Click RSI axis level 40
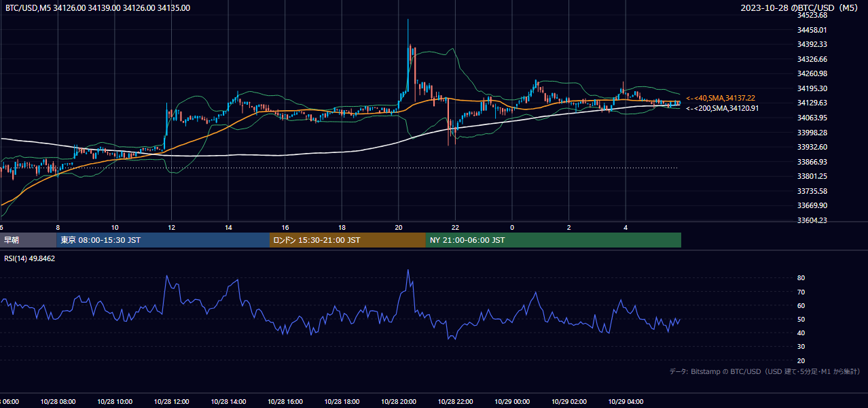This screenshot has height=408, width=868. click(801, 333)
